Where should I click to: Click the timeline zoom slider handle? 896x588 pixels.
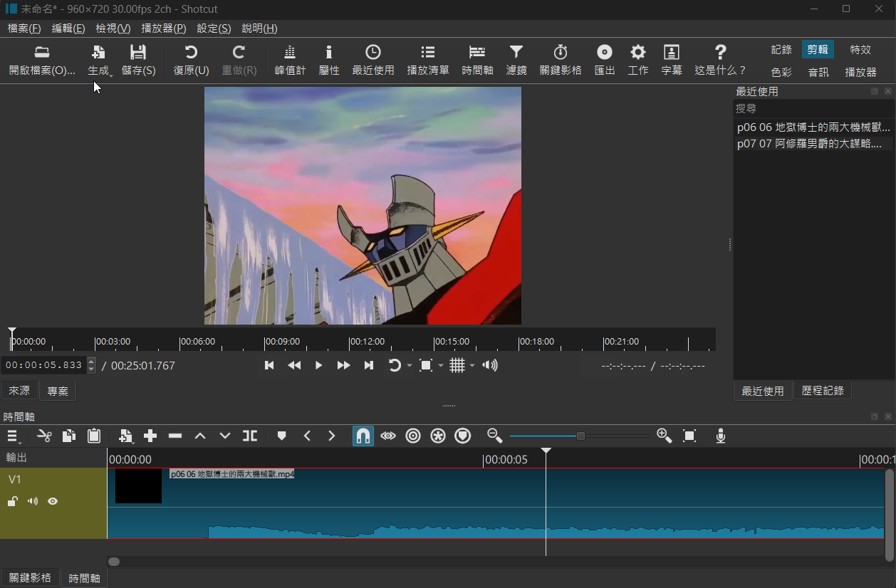tap(580, 436)
